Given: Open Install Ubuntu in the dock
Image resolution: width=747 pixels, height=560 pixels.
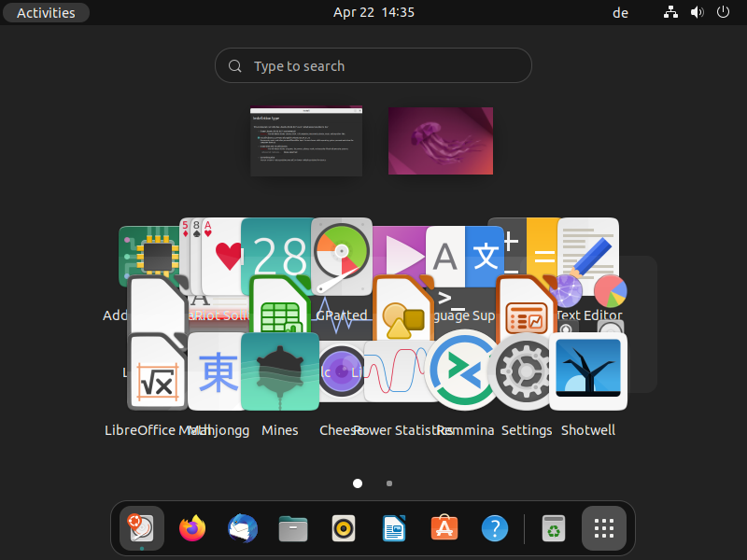Looking at the screenshot, I should [142, 528].
